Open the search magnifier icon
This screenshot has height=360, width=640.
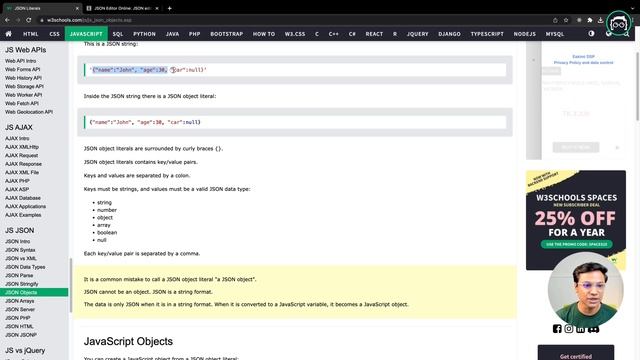627,34
